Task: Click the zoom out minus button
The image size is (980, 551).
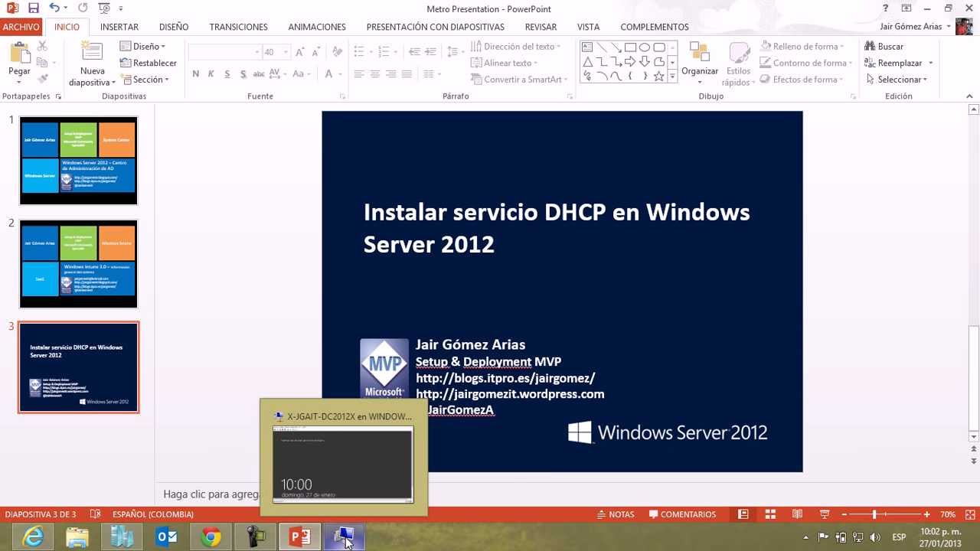Action: 844,514
